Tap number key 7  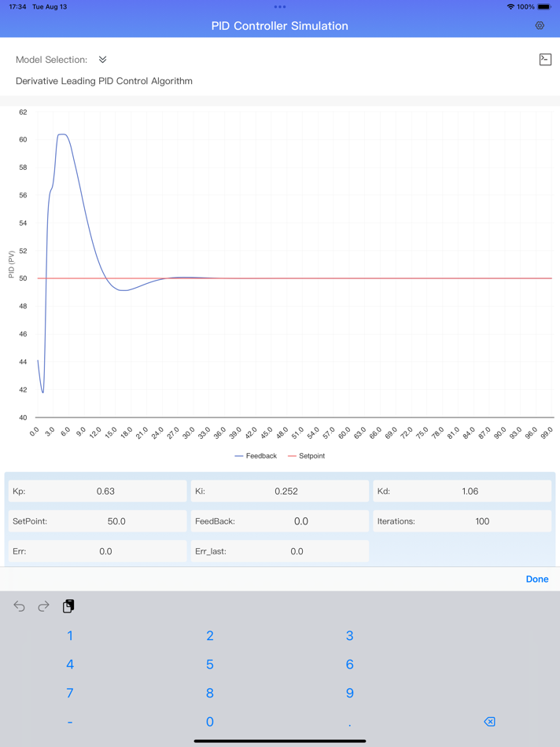point(70,693)
